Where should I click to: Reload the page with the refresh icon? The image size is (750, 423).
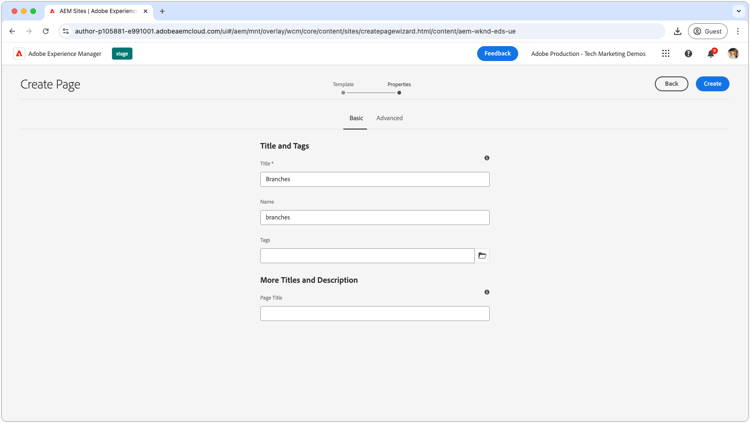46,31
